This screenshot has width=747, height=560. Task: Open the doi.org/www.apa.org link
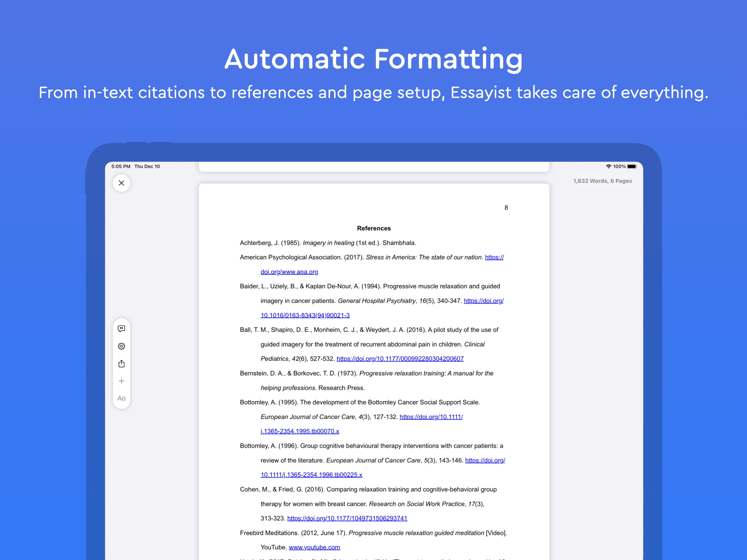289,272
